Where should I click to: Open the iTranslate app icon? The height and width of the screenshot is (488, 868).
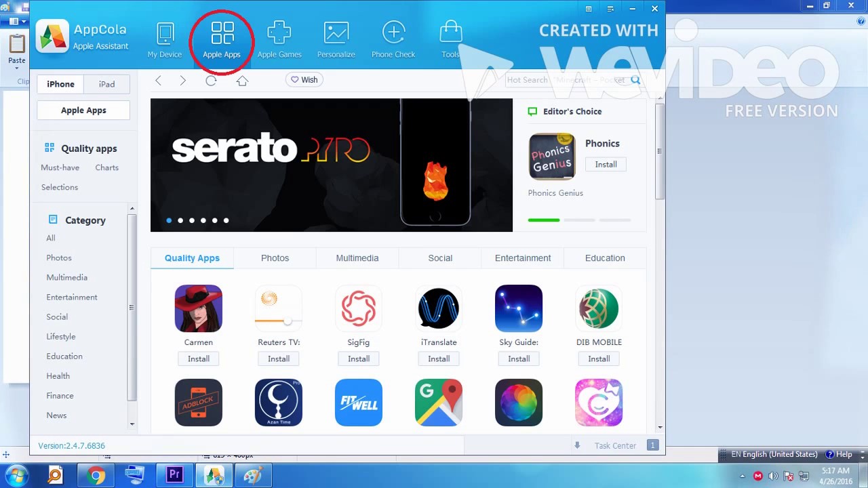[x=439, y=308]
